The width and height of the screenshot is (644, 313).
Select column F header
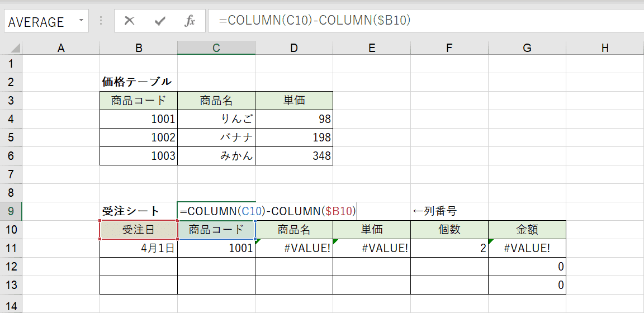[449, 49]
